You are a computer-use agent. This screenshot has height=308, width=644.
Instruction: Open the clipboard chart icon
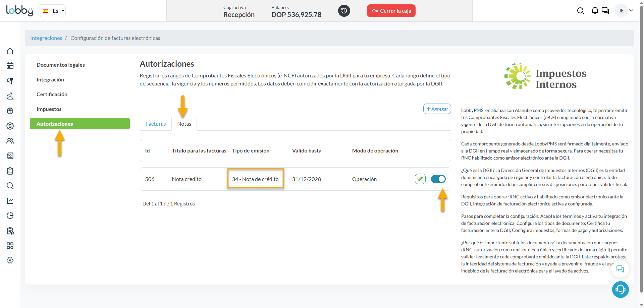pyautogui.click(x=10, y=171)
